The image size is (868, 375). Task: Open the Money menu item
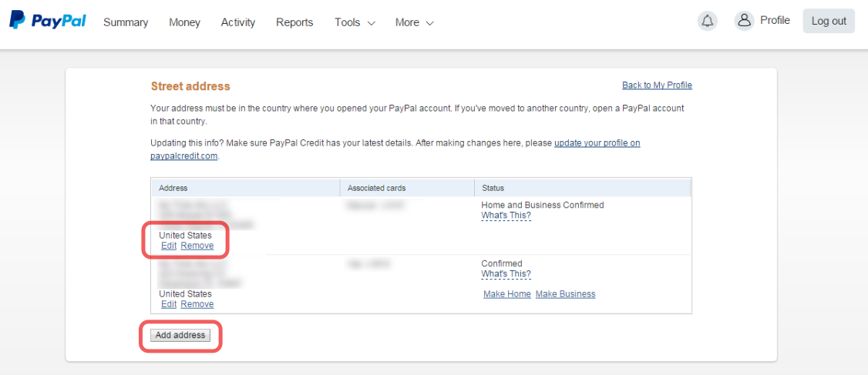[185, 22]
